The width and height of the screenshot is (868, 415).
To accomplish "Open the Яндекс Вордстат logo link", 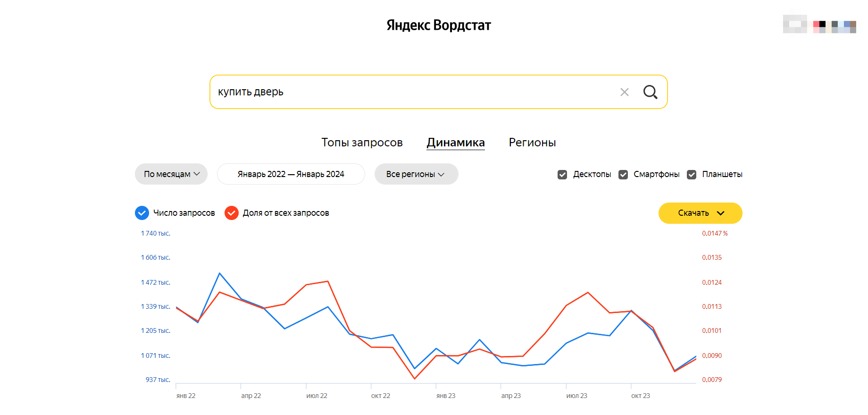I will [x=439, y=25].
